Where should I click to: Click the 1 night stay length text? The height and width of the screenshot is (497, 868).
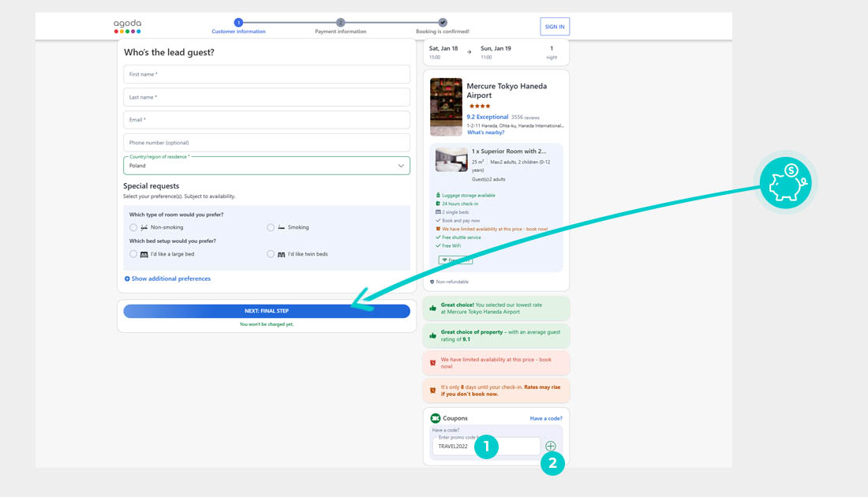[x=552, y=53]
